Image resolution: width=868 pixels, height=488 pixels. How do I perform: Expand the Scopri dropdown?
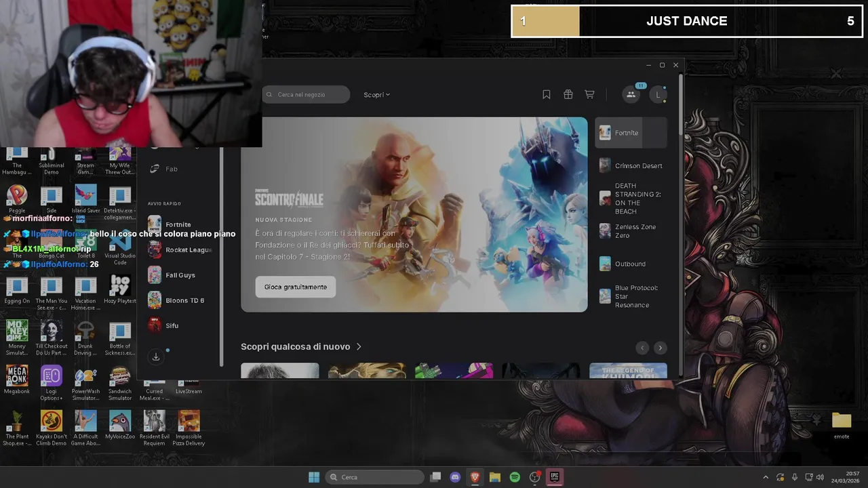tap(377, 95)
